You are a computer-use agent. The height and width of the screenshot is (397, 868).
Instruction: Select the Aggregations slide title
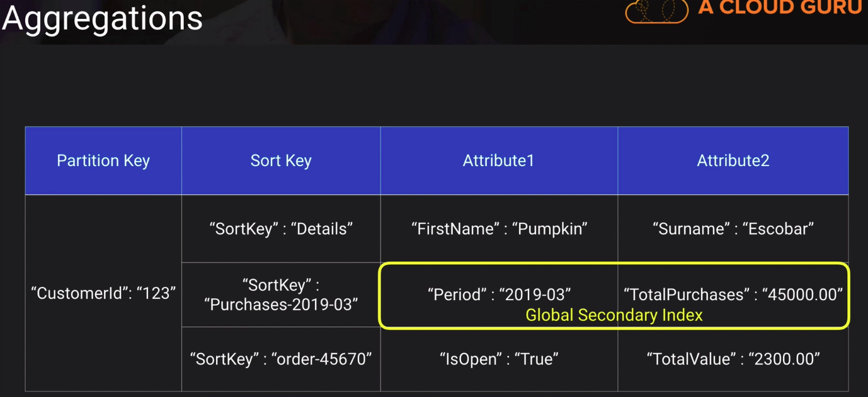pyautogui.click(x=102, y=18)
